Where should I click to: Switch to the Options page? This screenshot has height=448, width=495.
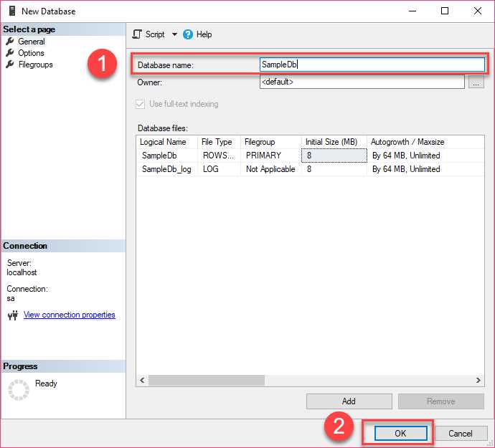(31, 53)
